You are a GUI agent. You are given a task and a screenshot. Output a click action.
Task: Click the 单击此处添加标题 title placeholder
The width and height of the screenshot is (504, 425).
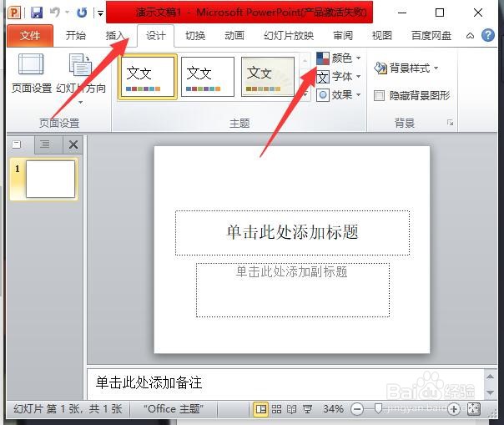click(293, 233)
